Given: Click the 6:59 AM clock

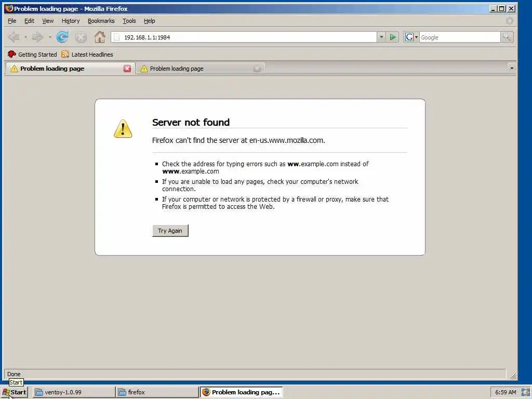Looking at the screenshot, I should click(506, 392).
